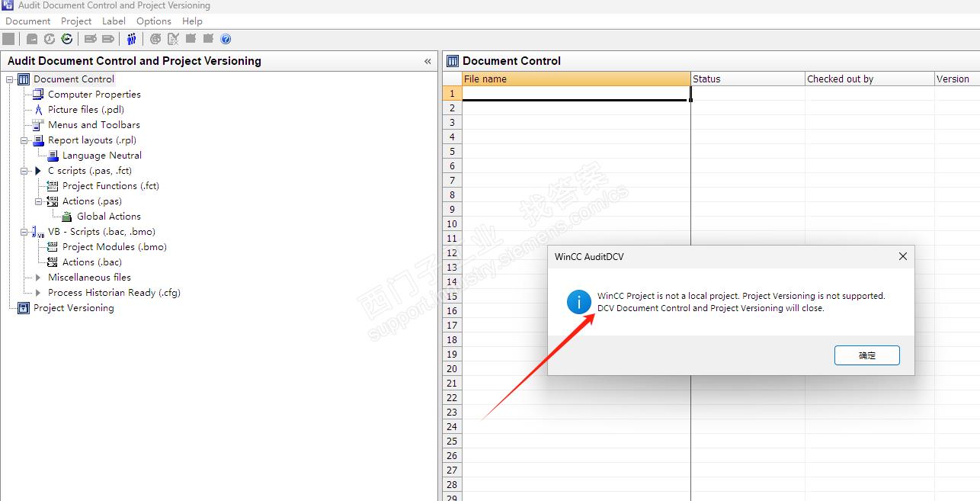Click the File name column header

(x=576, y=79)
